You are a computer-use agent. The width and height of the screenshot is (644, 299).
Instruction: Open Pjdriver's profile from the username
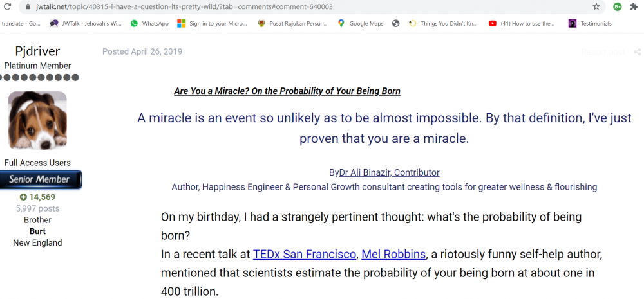click(x=37, y=51)
